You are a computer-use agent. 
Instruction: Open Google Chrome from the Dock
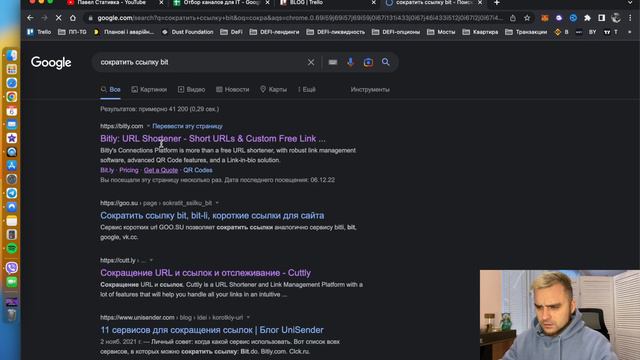(12, 97)
